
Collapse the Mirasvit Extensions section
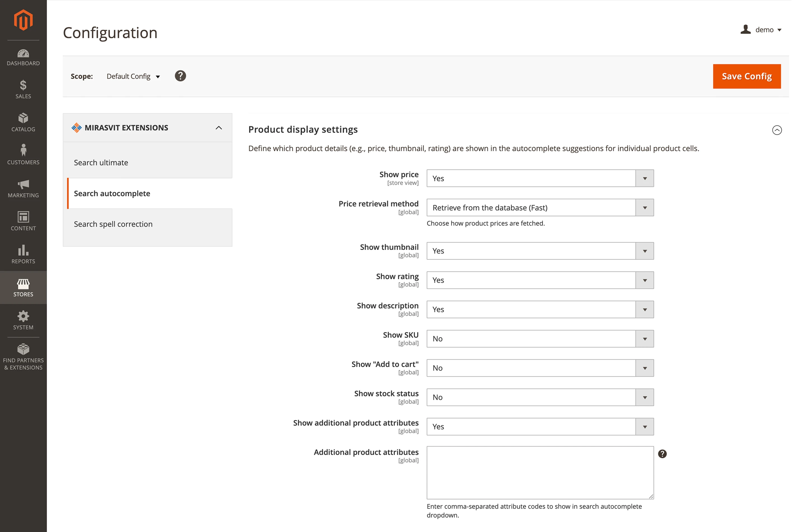(219, 128)
